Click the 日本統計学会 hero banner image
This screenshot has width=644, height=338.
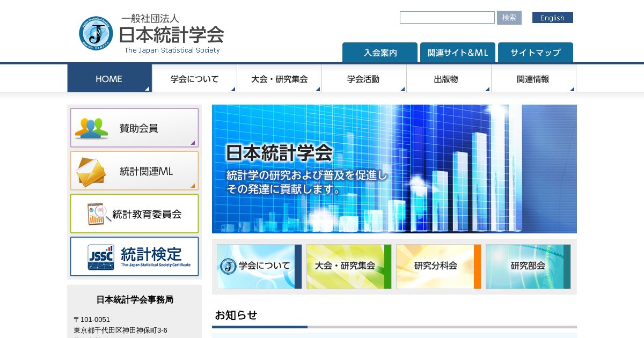[394, 169]
